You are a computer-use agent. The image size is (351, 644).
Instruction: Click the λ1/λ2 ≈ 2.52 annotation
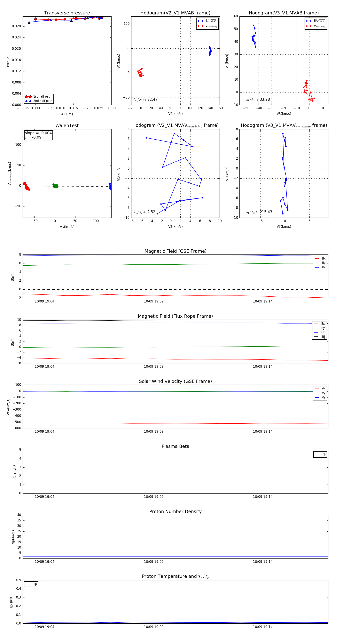[144, 212]
